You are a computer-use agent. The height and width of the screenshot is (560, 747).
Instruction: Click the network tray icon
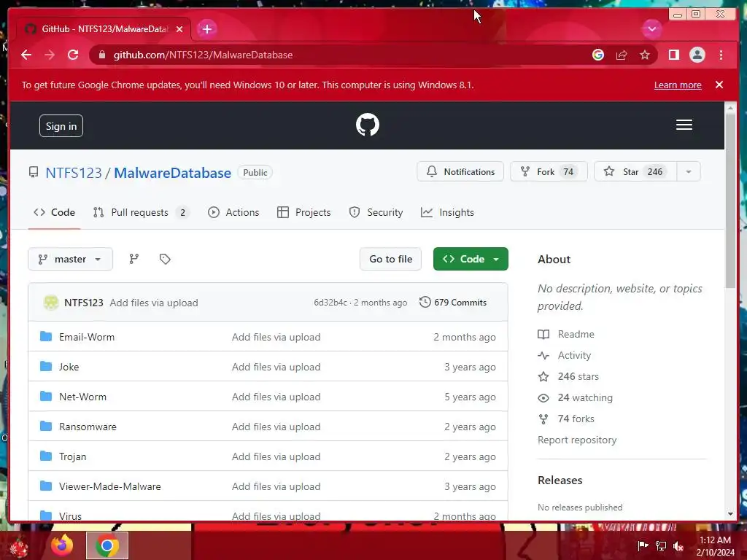[x=661, y=545]
